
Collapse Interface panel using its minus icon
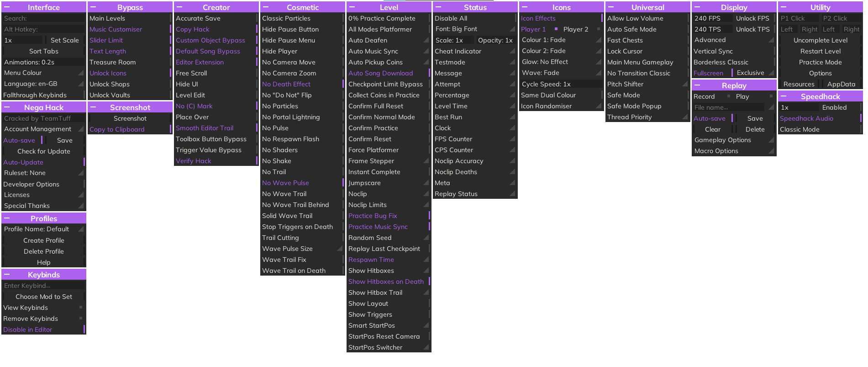click(7, 7)
